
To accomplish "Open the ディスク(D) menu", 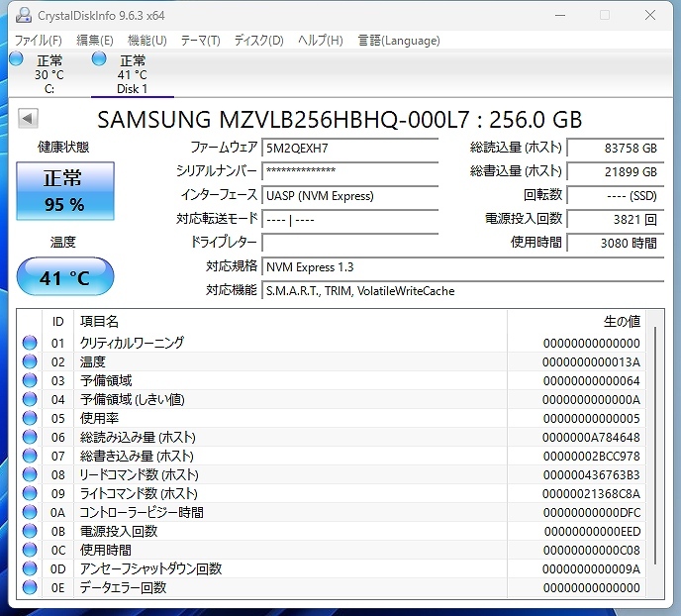I will 259,41.
